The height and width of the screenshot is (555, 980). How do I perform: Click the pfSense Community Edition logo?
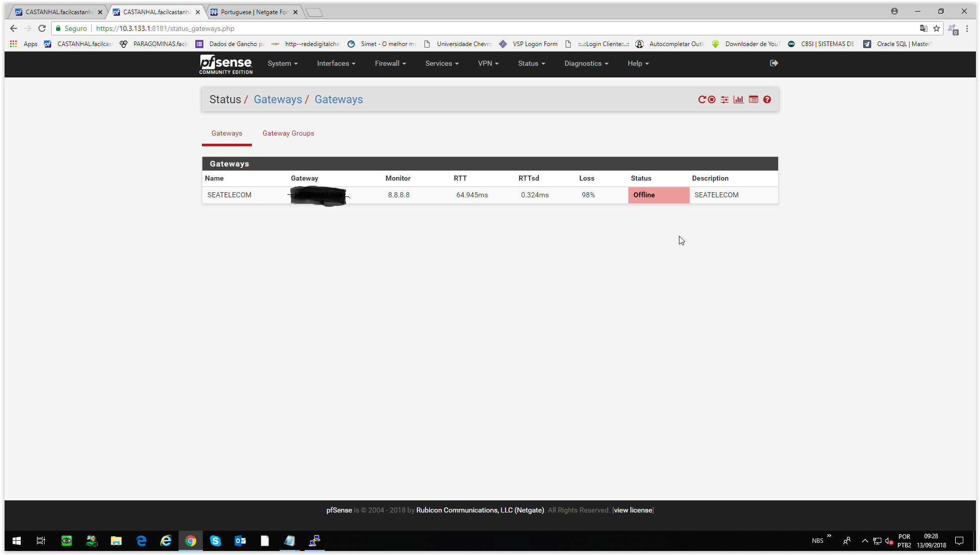click(226, 64)
